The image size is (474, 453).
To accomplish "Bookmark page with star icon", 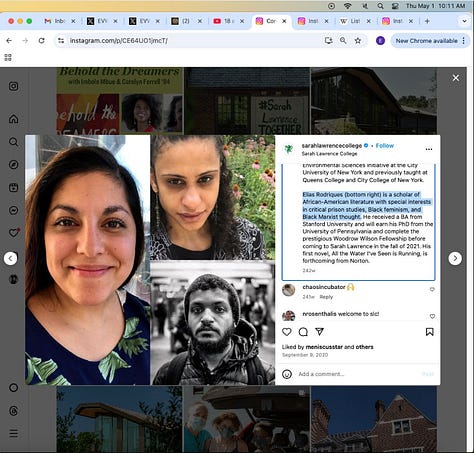I will click(358, 40).
